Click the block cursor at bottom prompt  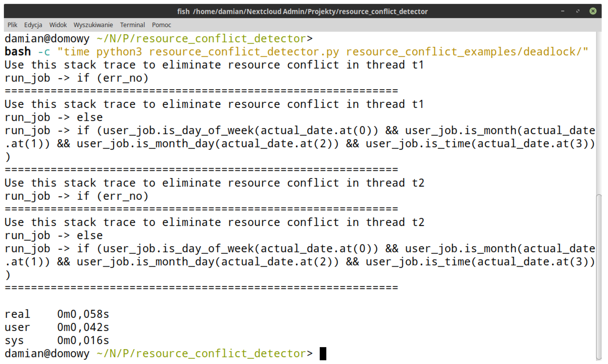(323, 353)
